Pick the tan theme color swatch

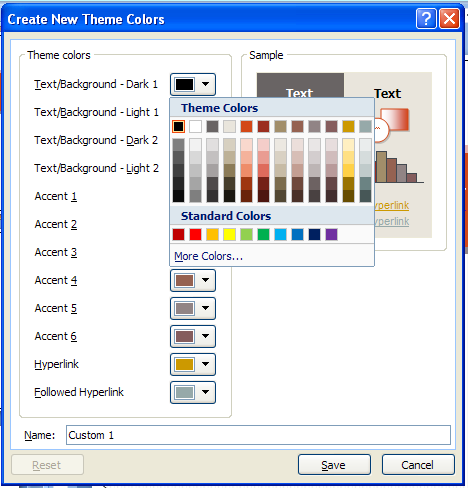coord(280,127)
